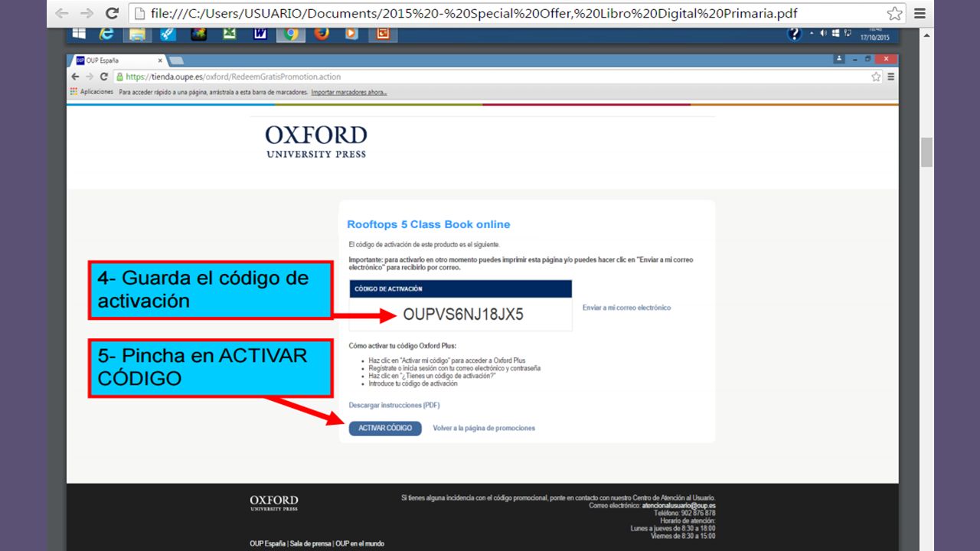Launch Word from the taskbar

[x=260, y=34]
